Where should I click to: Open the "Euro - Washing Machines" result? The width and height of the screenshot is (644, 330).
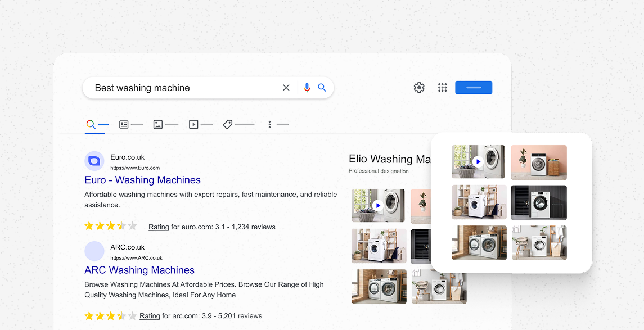142,180
